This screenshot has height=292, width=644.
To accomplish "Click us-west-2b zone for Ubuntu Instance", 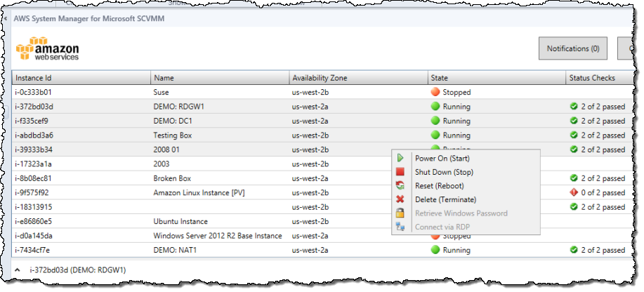I will pos(310,221).
